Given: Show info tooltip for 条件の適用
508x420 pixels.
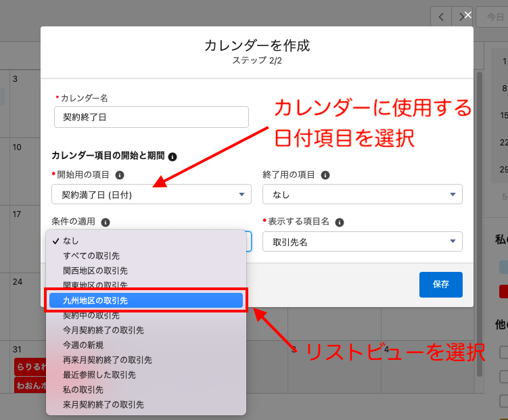Looking at the screenshot, I should [106, 222].
